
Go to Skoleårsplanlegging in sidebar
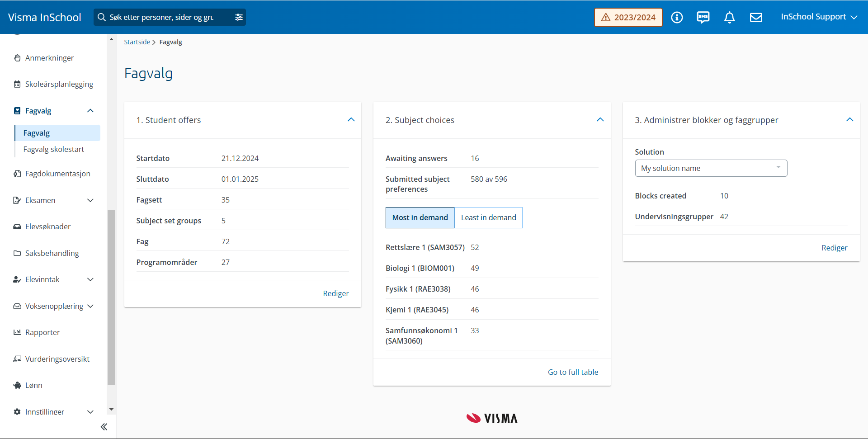tap(59, 84)
